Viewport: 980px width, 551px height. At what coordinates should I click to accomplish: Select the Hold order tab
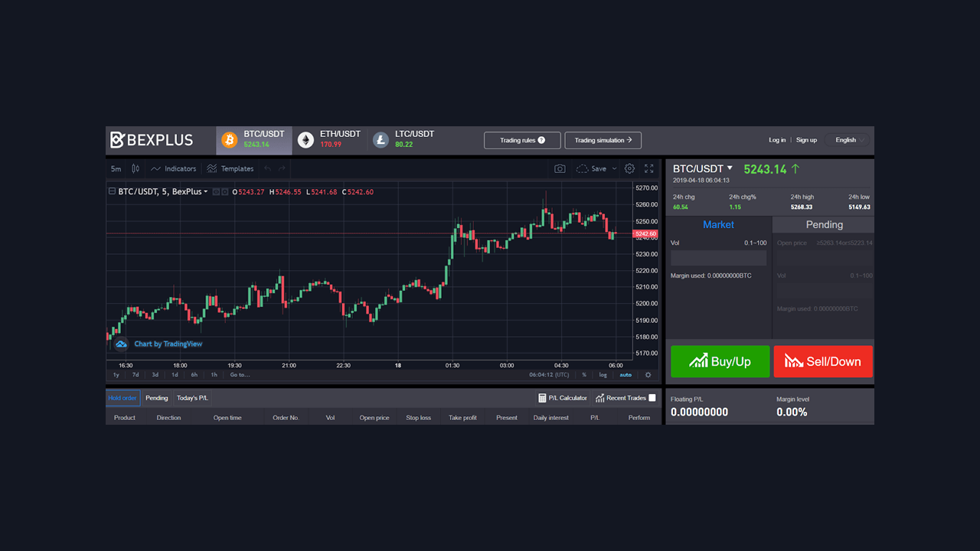click(122, 398)
